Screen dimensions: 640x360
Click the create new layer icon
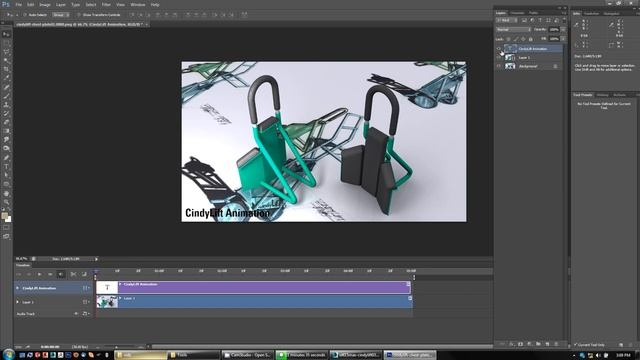pos(547,344)
